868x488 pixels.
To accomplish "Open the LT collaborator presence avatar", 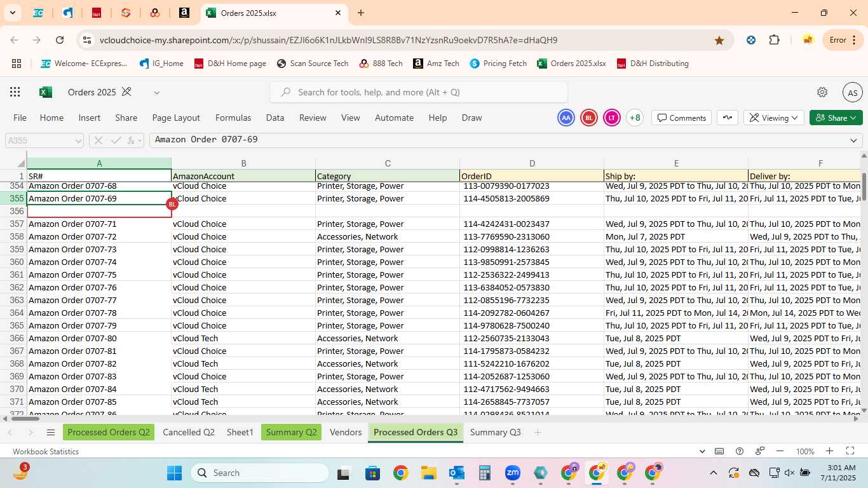I will tap(612, 118).
